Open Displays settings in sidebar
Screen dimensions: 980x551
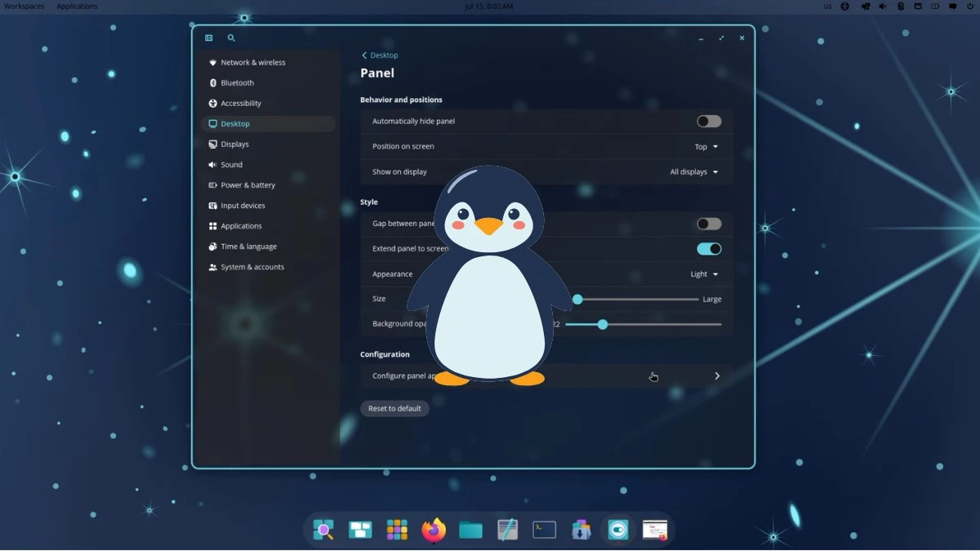coord(268,144)
